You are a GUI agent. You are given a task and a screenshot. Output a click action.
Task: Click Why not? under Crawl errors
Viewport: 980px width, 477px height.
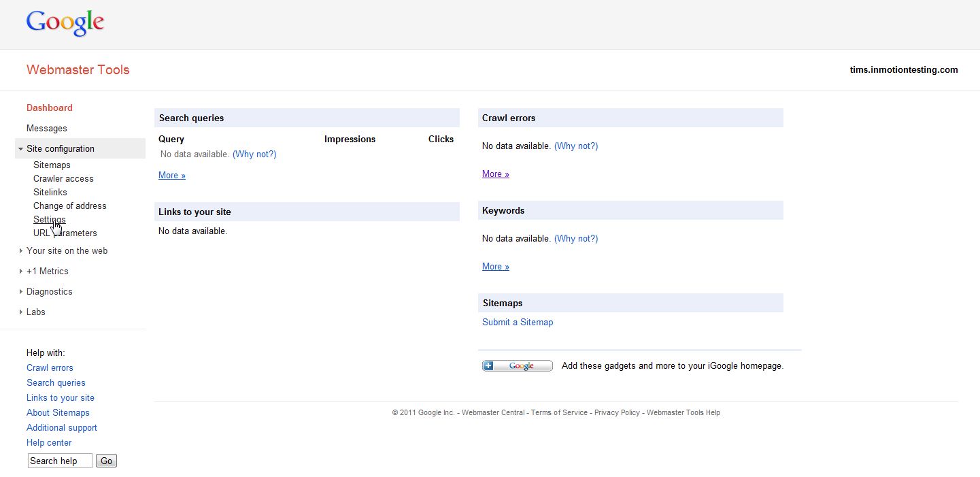576,146
